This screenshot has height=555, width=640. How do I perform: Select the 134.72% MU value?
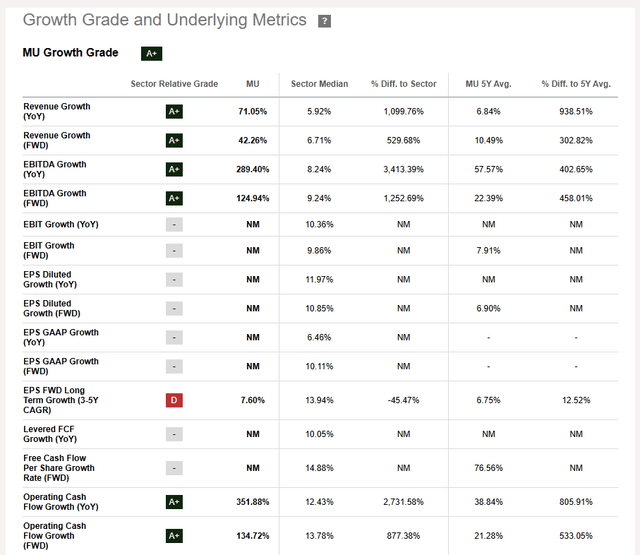(x=253, y=536)
